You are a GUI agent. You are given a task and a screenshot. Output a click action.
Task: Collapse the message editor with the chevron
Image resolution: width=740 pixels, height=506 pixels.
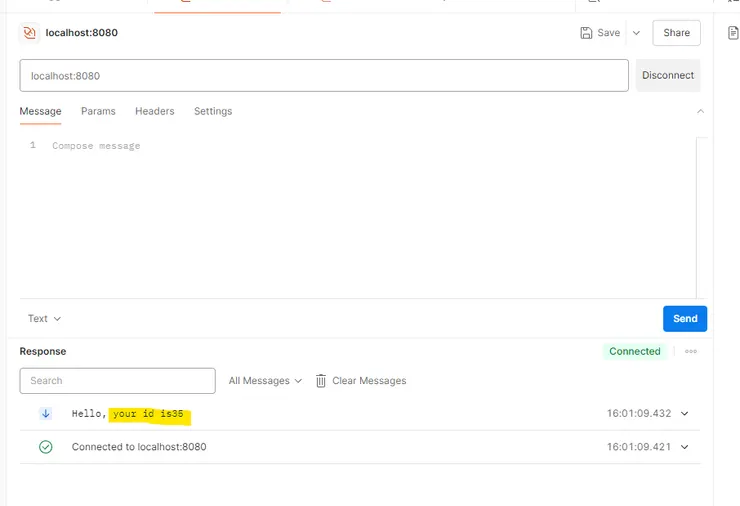[x=700, y=111]
